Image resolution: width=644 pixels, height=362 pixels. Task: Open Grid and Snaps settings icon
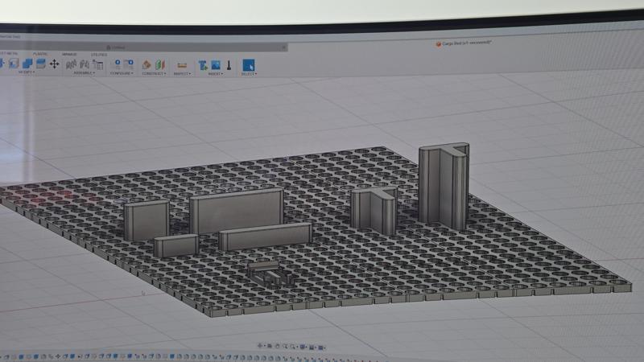[312, 348]
